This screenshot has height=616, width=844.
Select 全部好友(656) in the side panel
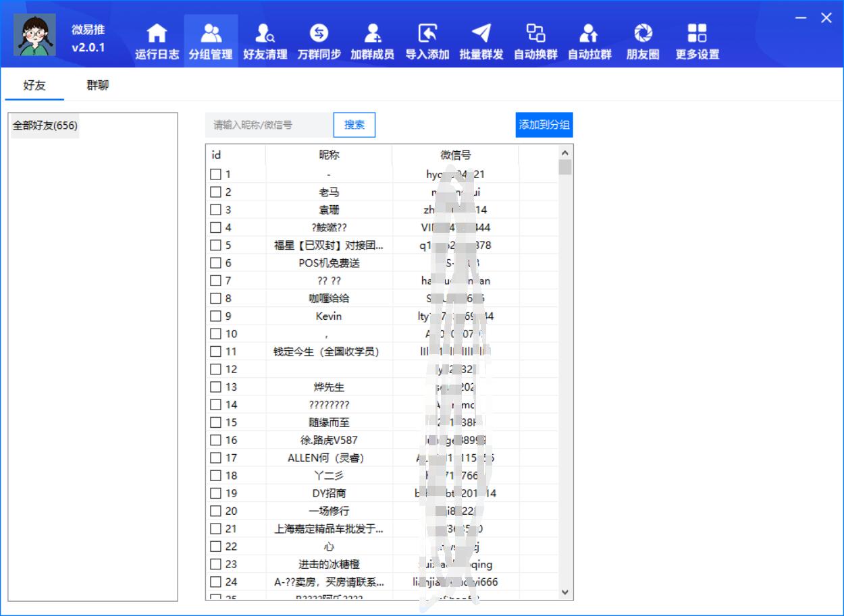pos(45,125)
